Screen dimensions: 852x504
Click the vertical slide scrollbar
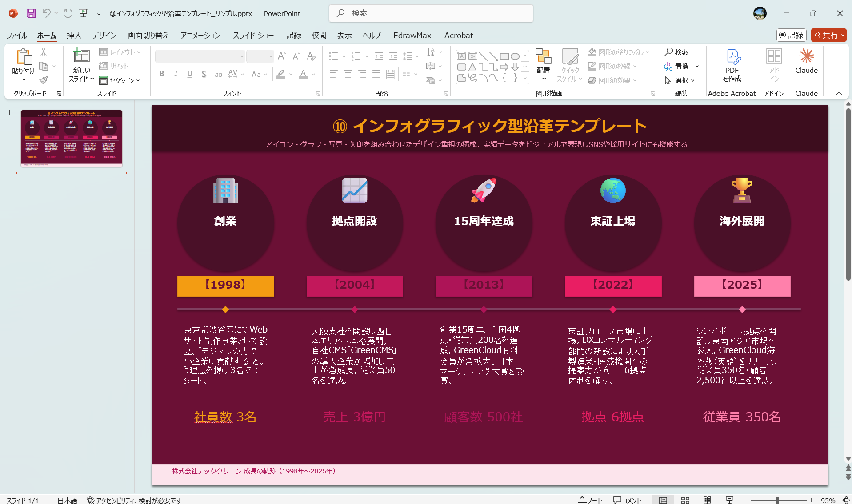pyautogui.click(x=848, y=194)
